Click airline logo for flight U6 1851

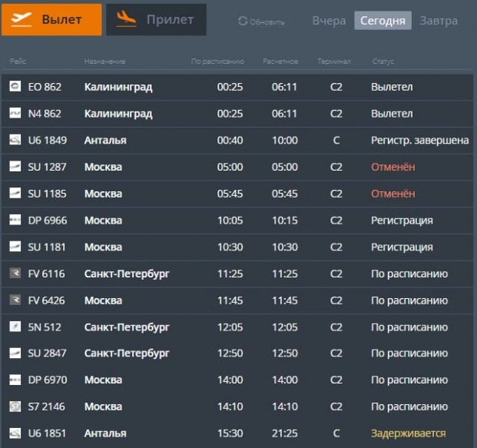[x=15, y=433]
